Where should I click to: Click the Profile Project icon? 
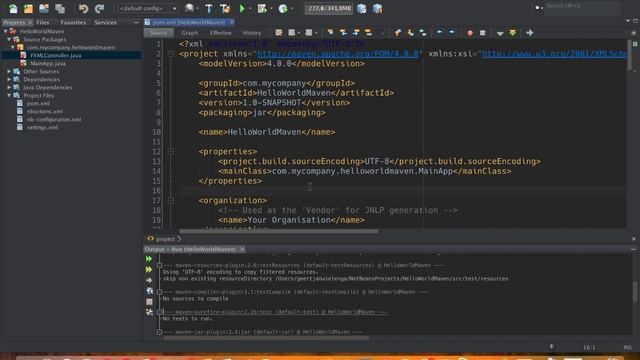pyautogui.click(x=283, y=8)
